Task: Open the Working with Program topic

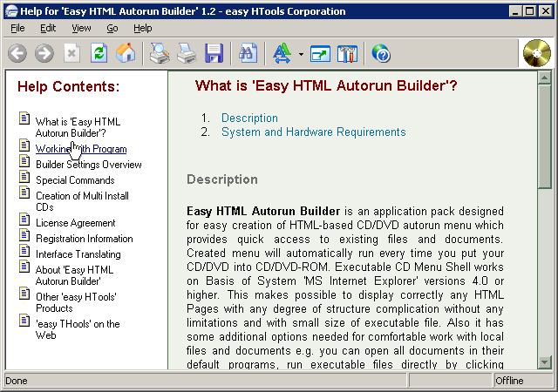Action: (x=81, y=149)
